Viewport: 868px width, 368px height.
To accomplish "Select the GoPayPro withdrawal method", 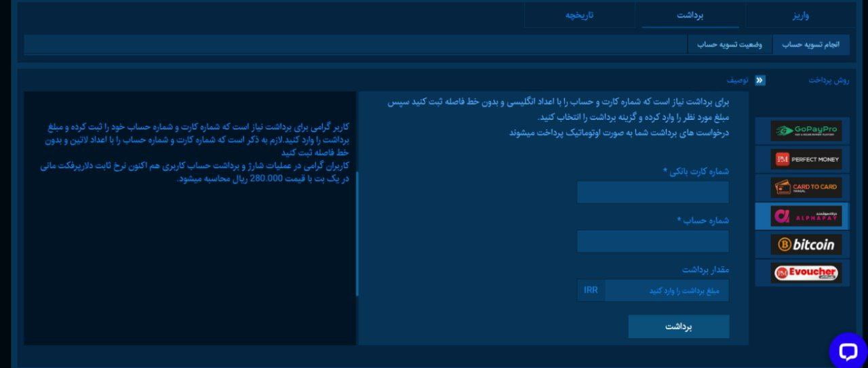I will (806, 131).
